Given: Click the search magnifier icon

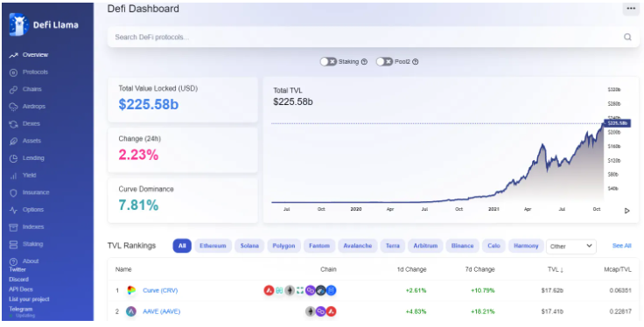Looking at the screenshot, I should [x=627, y=37].
